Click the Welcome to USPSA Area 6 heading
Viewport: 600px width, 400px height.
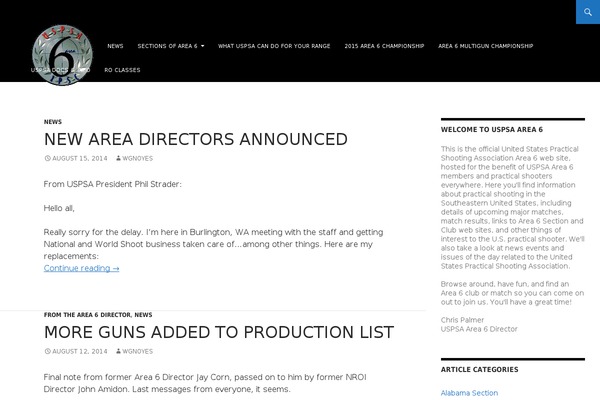coord(492,130)
